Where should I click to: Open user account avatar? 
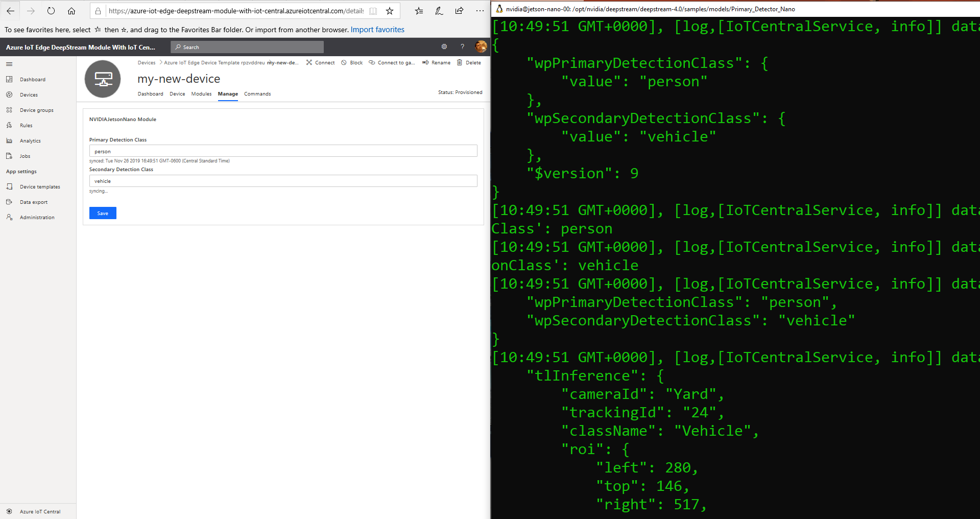481,46
